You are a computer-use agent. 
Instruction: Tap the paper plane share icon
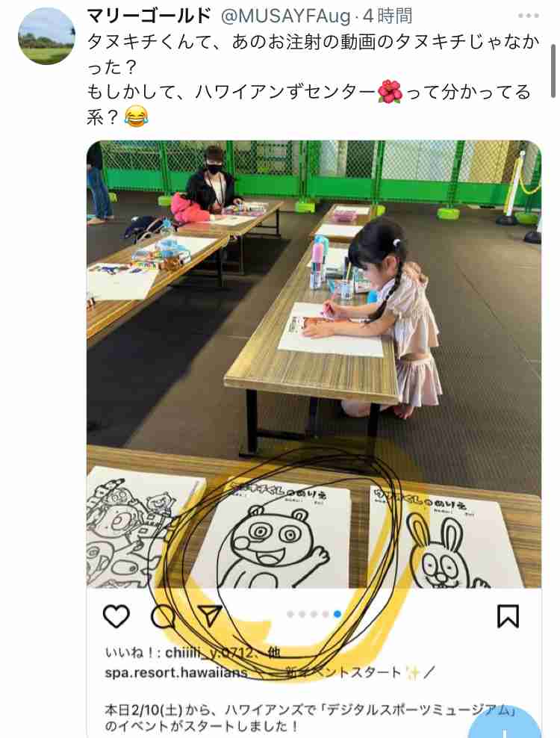pos(209,615)
